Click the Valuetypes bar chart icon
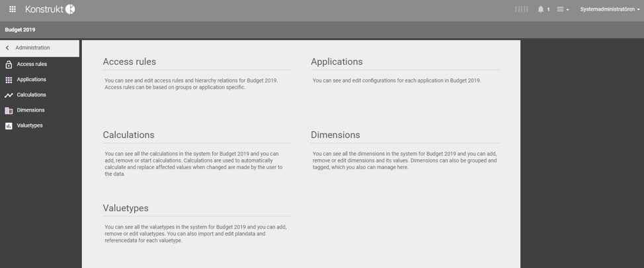The width and height of the screenshot is (644, 268). coord(9,125)
